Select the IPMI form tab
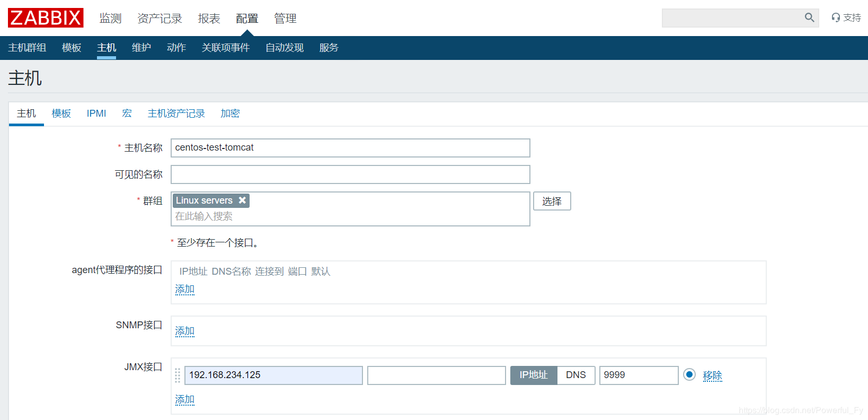Image resolution: width=868 pixels, height=420 pixels. click(x=96, y=113)
